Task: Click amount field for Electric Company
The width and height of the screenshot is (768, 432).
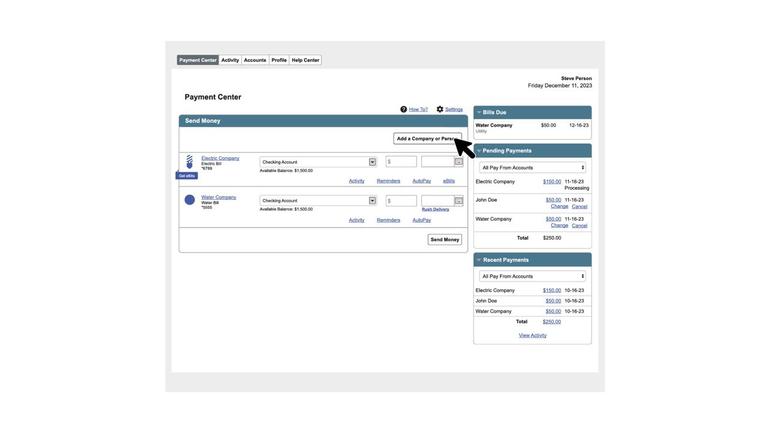Action: 401,162
